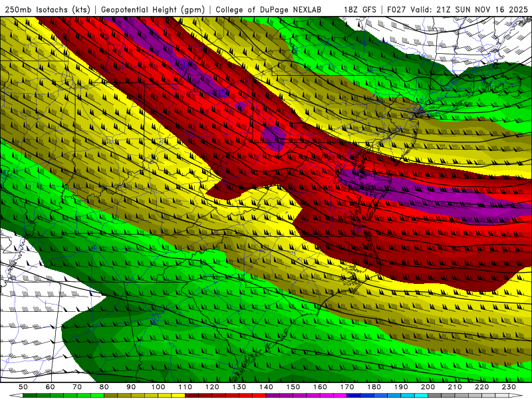Image resolution: width=532 pixels, height=399 pixels.
Task: Select the bright yellow swatch ending at 110
Action: tap(178, 396)
